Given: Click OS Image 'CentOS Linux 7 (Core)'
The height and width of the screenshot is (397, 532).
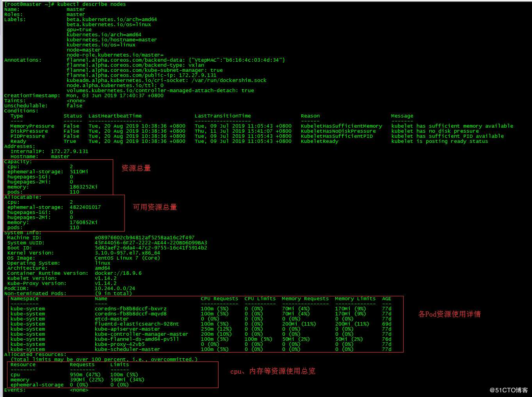Looking at the screenshot, I should 127,258.
